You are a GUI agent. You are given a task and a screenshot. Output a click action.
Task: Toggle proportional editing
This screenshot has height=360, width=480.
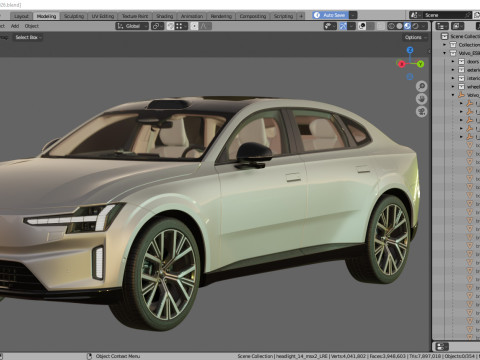point(194,26)
